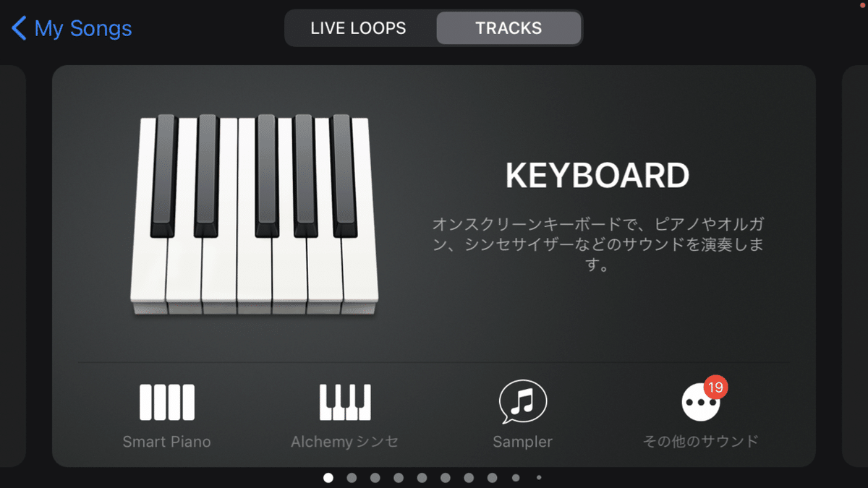868x488 pixels.
Task: Tap the large piano keyboard image
Action: click(254, 214)
